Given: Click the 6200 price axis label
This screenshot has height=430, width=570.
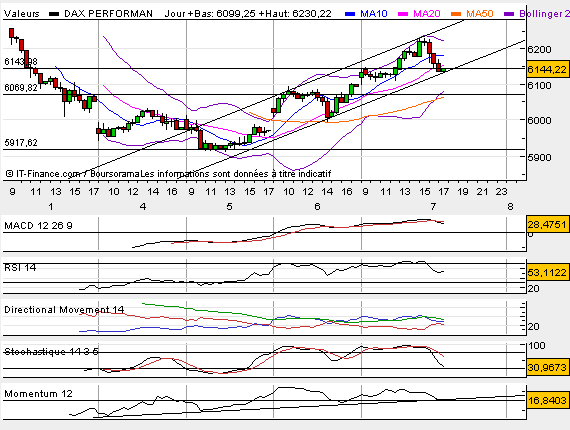Looking at the screenshot, I should pos(539,49).
